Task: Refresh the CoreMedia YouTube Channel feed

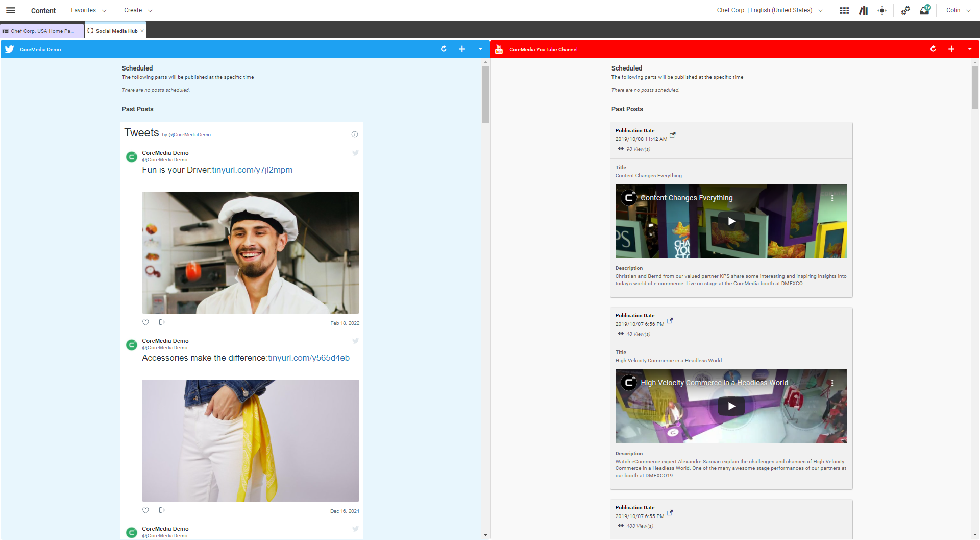Action: pos(933,49)
